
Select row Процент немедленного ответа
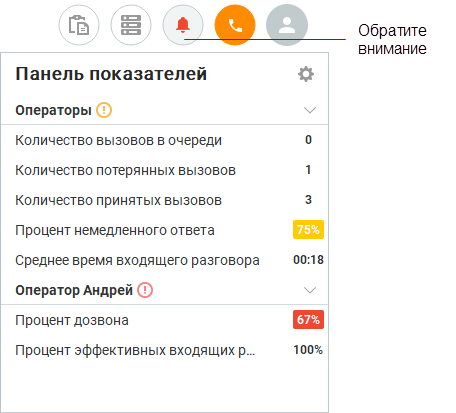165,230
